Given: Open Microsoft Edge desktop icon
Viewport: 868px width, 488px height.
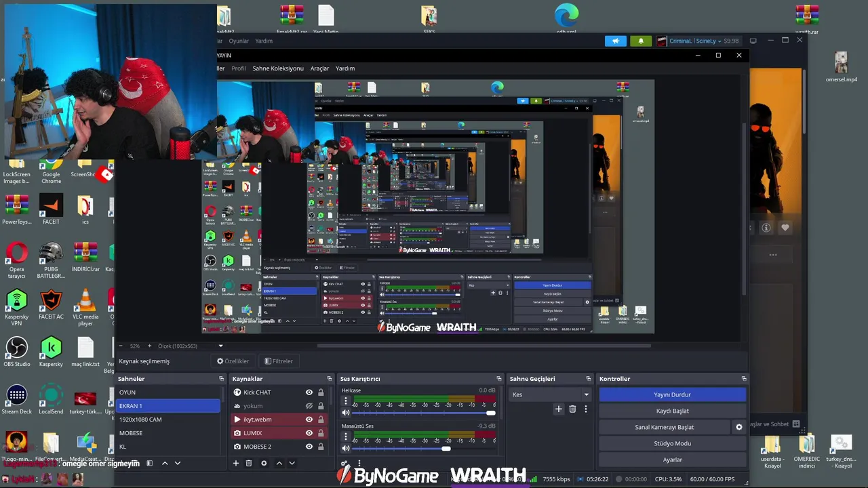Looking at the screenshot, I should [566, 18].
